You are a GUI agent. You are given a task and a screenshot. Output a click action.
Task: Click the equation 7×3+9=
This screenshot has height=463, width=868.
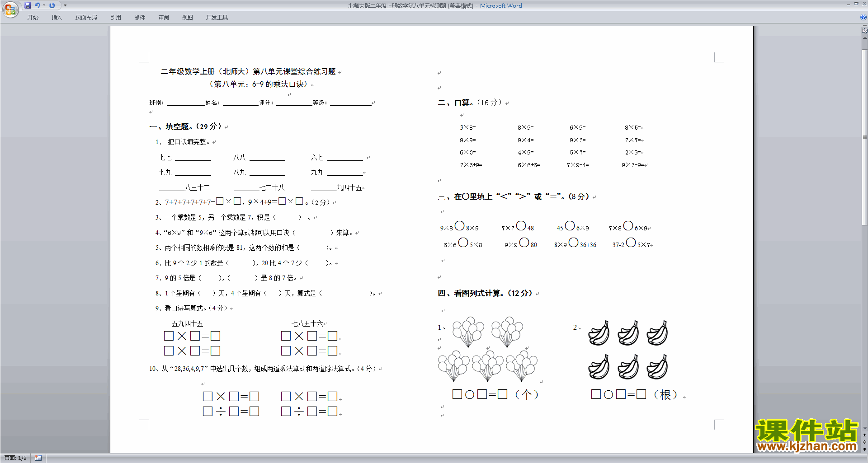tap(471, 165)
